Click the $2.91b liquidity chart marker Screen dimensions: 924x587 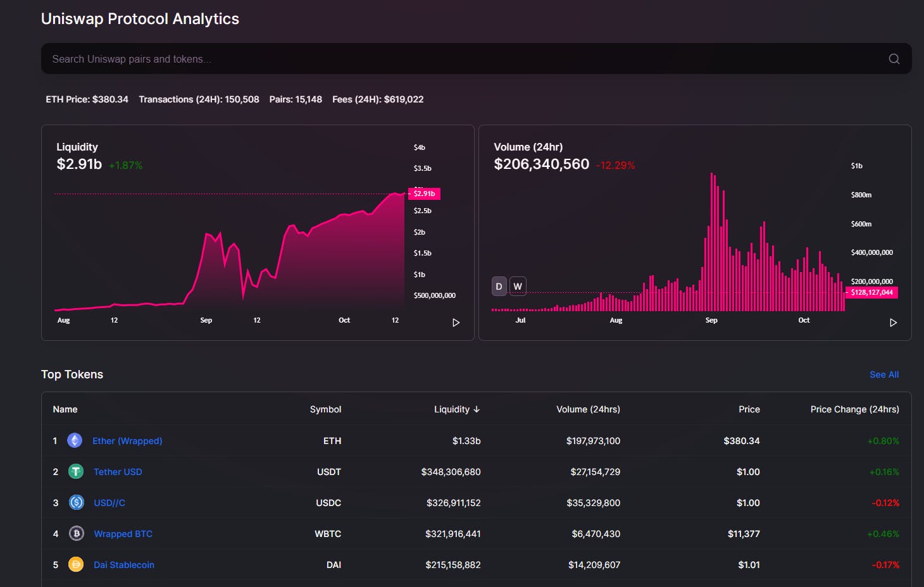tap(425, 194)
